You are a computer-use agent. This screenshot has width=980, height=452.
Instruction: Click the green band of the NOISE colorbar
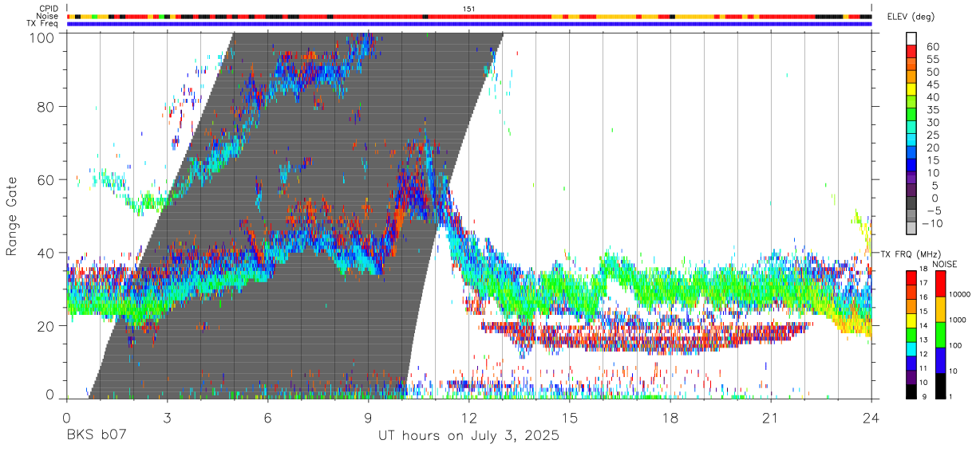click(x=939, y=334)
